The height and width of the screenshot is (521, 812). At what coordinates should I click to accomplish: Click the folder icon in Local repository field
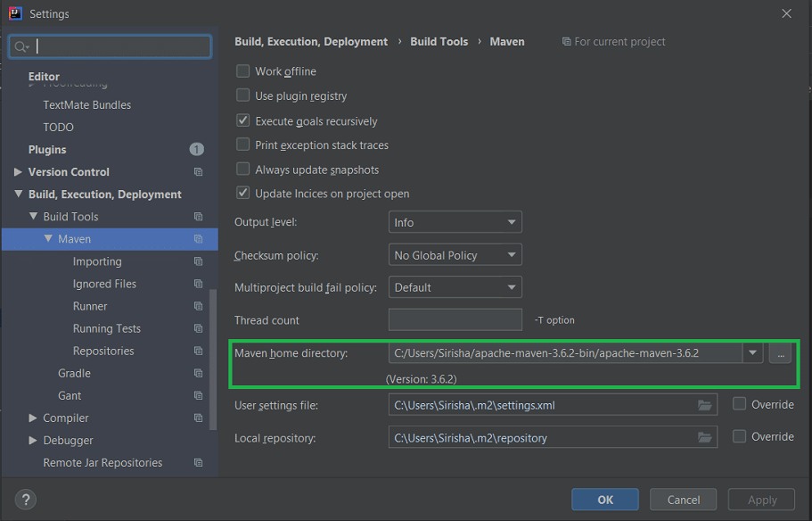(705, 437)
